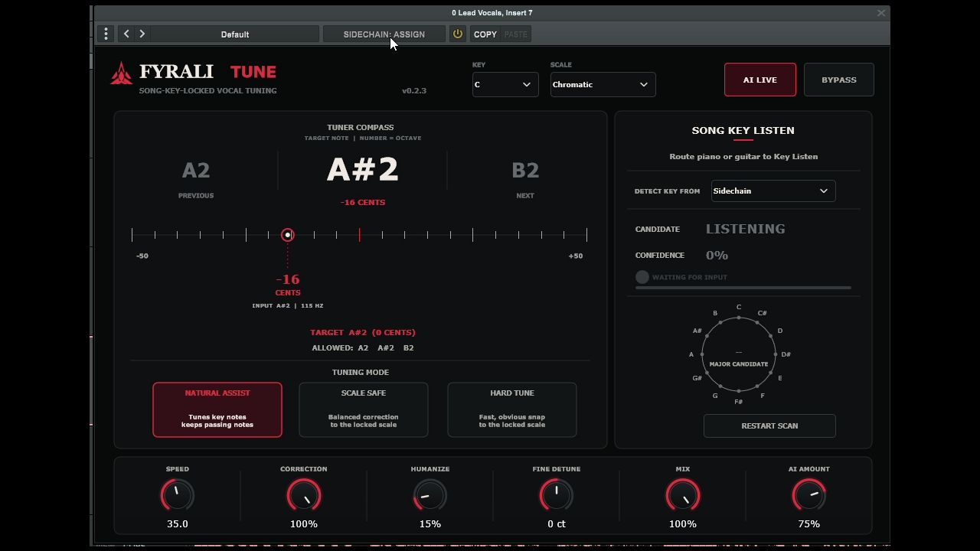The width and height of the screenshot is (980, 551).
Task: Click the D# note on key wheel
Action: coord(786,354)
